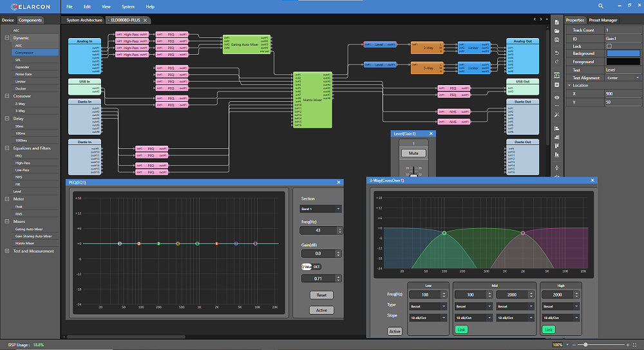Open the Text Alignment dropdown
The width and height of the screenshot is (644, 350).
(x=623, y=78)
